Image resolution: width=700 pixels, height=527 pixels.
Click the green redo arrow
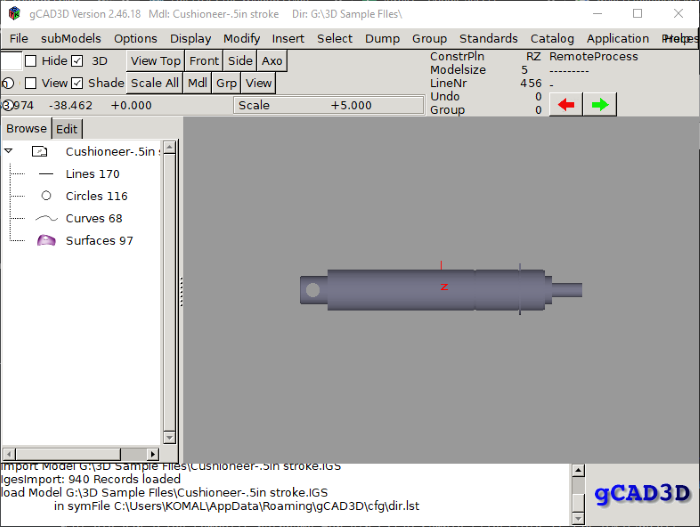(x=600, y=104)
